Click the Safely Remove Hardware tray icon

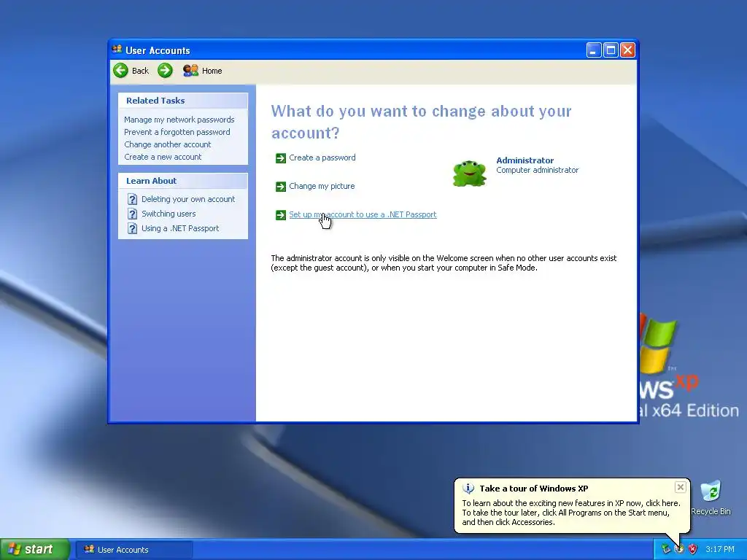(665, 549)
